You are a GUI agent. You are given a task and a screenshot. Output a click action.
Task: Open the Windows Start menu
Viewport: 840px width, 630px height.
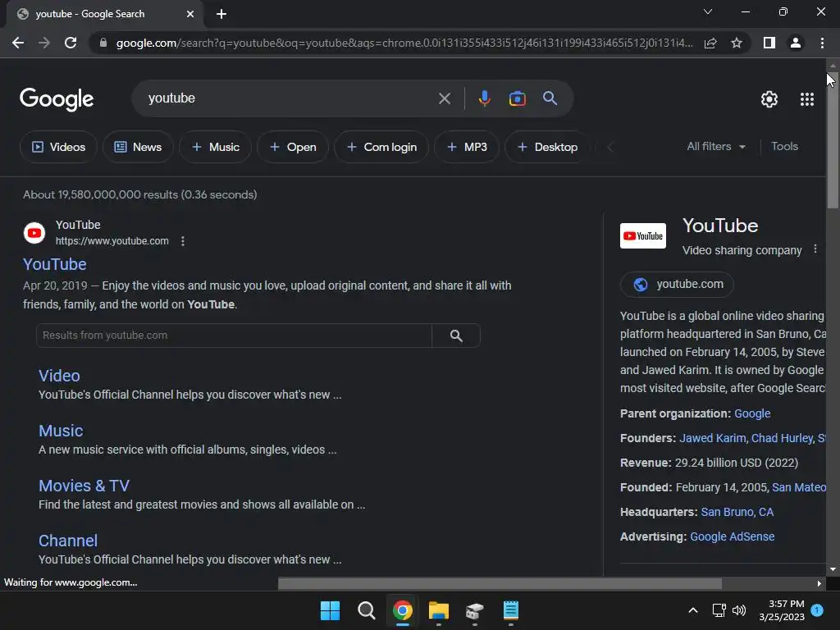pyautogui.click(x=330, y=610)
